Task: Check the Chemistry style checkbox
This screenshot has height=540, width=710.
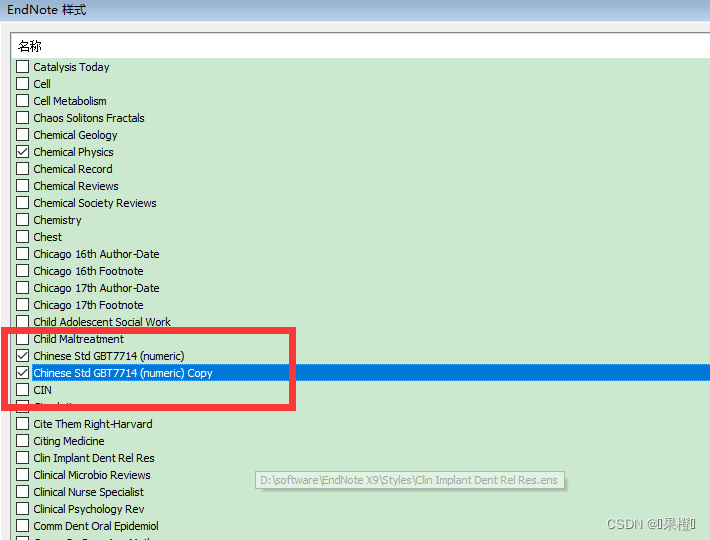Action: click(x=23, y=220)
